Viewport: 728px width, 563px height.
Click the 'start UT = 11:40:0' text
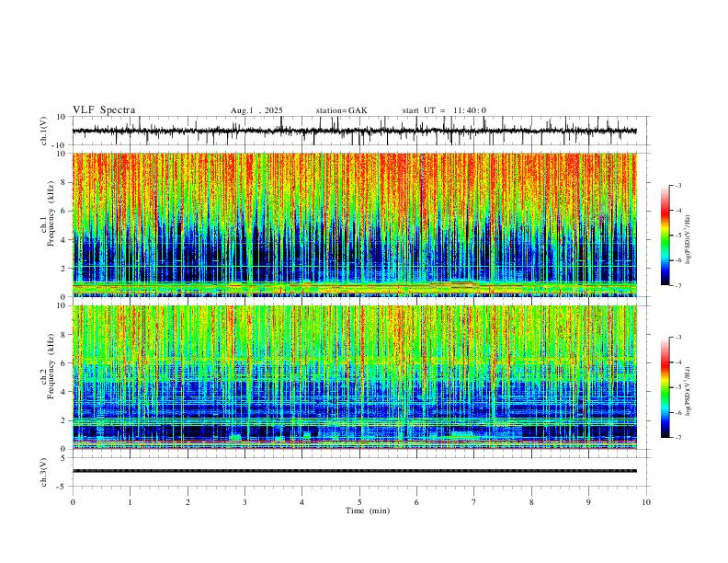[444, 110]
